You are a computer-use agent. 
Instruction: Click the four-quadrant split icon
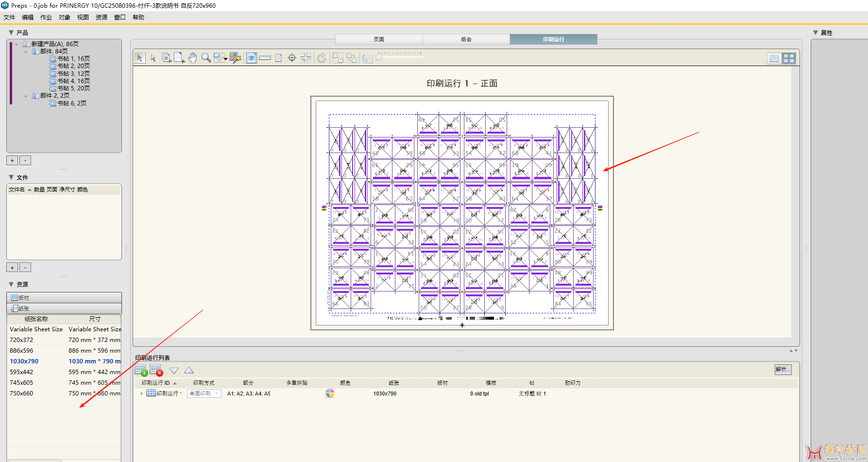306,58
